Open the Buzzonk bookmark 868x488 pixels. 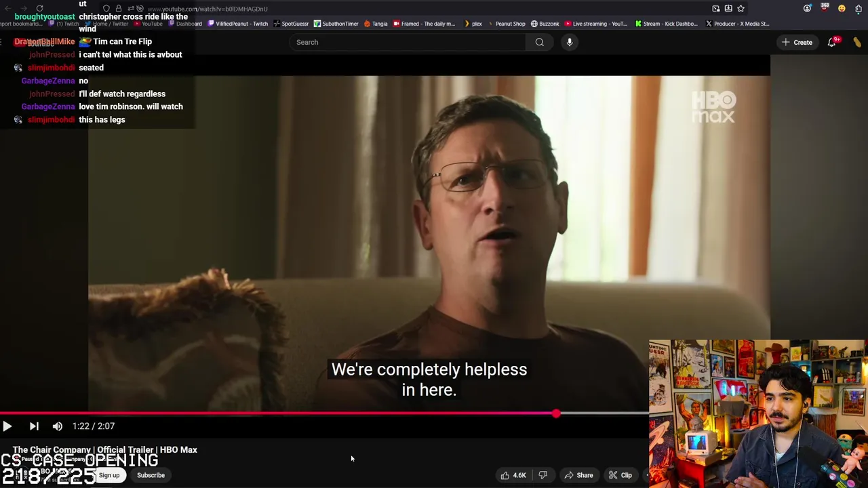click(x=545, y=24)
